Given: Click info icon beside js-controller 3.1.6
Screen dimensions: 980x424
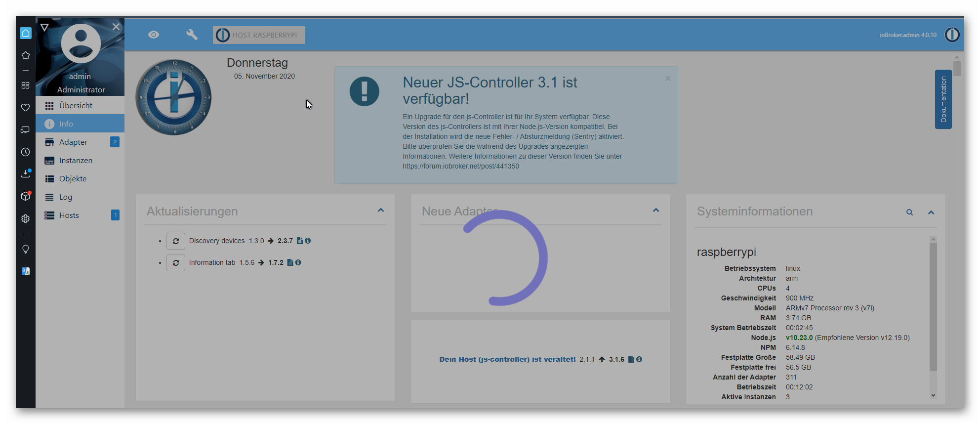Looking at the screenshot, I should tap(639, 359).
